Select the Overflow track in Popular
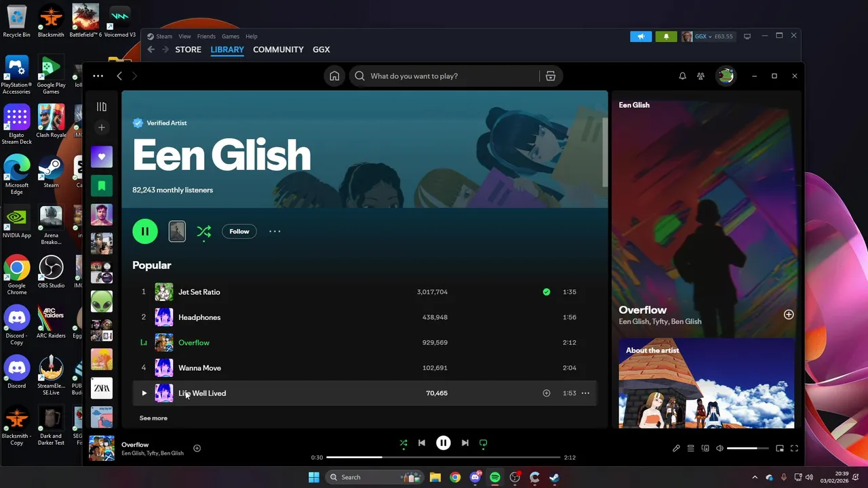868x488 pixels. (x=194, y=342)
